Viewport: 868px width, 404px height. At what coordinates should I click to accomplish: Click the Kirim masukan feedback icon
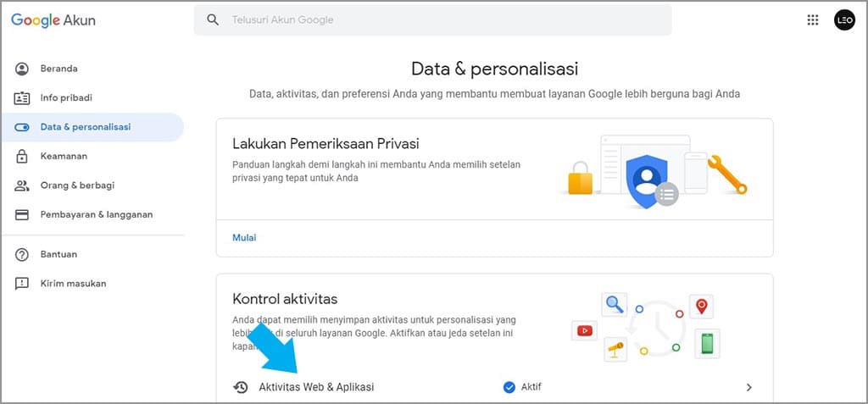tap(22, 284)
